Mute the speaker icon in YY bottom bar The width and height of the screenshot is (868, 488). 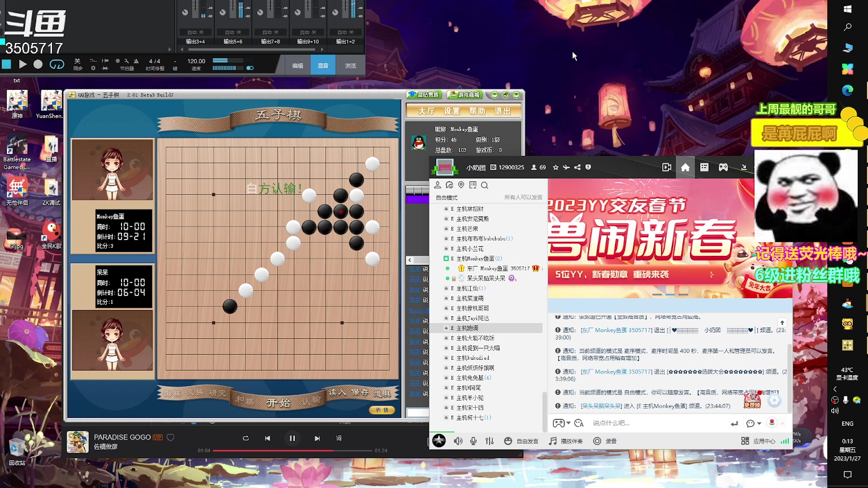[457, 441]
